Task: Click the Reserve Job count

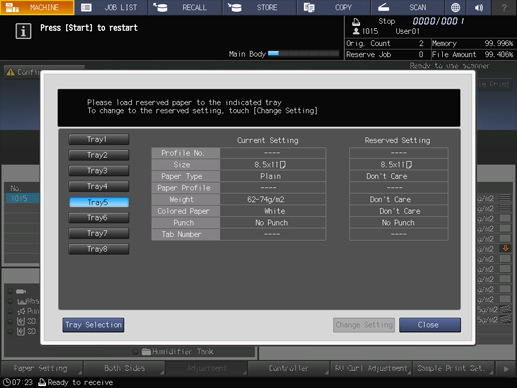Action: tap(421, 54)
